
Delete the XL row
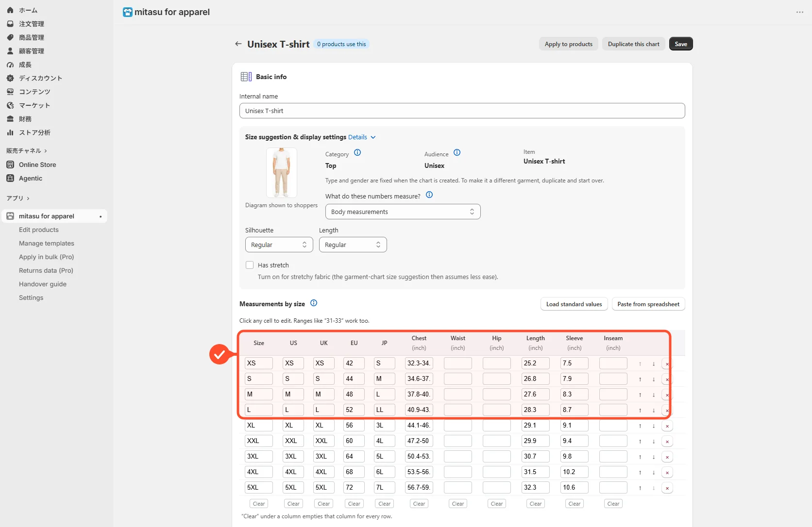click(x=667, y=426)
